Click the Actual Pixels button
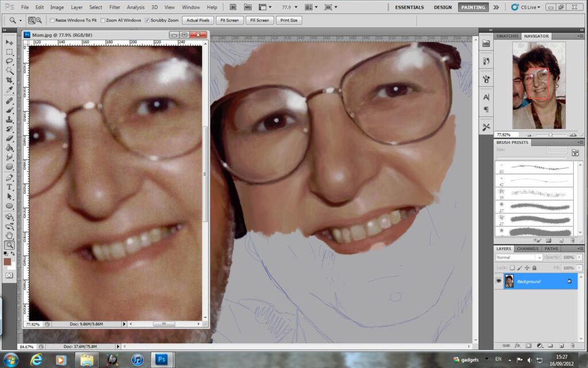 (x=198, y=20)
